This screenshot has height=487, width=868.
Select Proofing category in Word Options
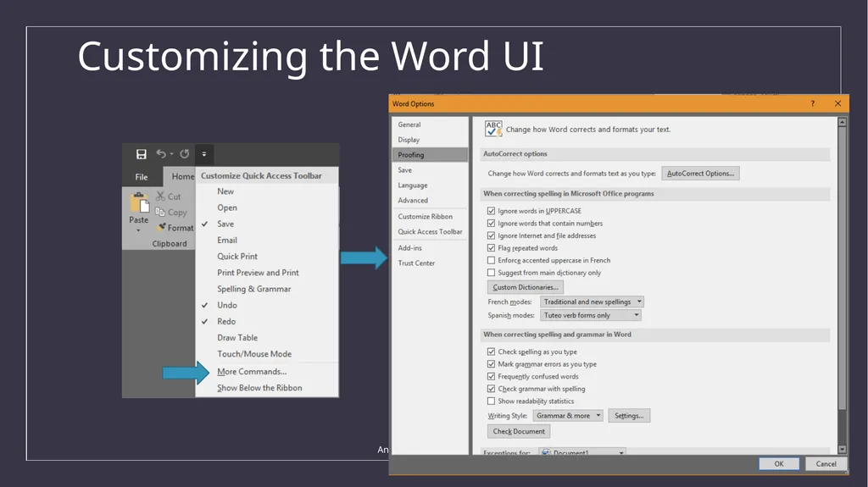[x=430, y=155]
